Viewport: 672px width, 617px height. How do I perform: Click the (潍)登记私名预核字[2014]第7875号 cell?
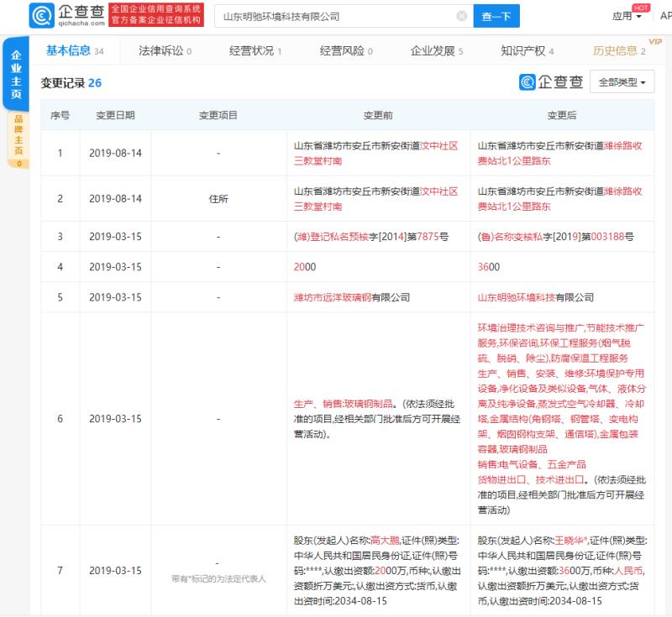pyautogui.click(x=371, y=237)
